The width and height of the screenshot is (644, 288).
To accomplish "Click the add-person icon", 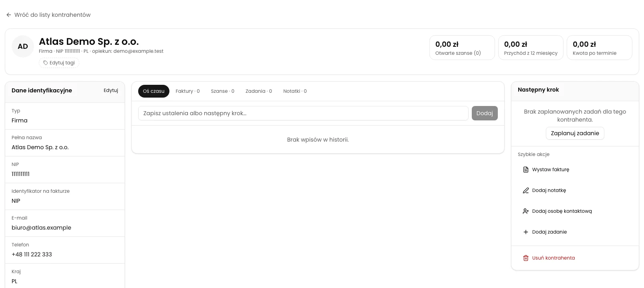I will [526, 211].
